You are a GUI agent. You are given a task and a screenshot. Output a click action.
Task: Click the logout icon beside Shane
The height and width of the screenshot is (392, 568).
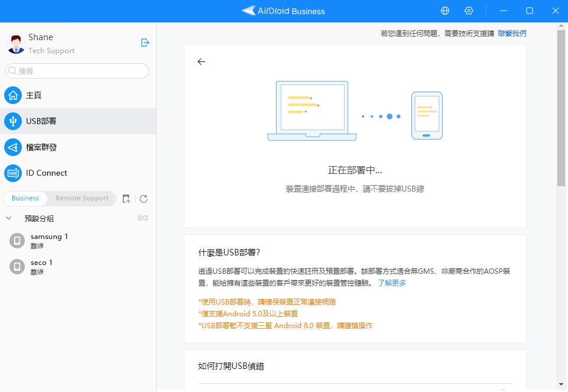pos(145,43)
